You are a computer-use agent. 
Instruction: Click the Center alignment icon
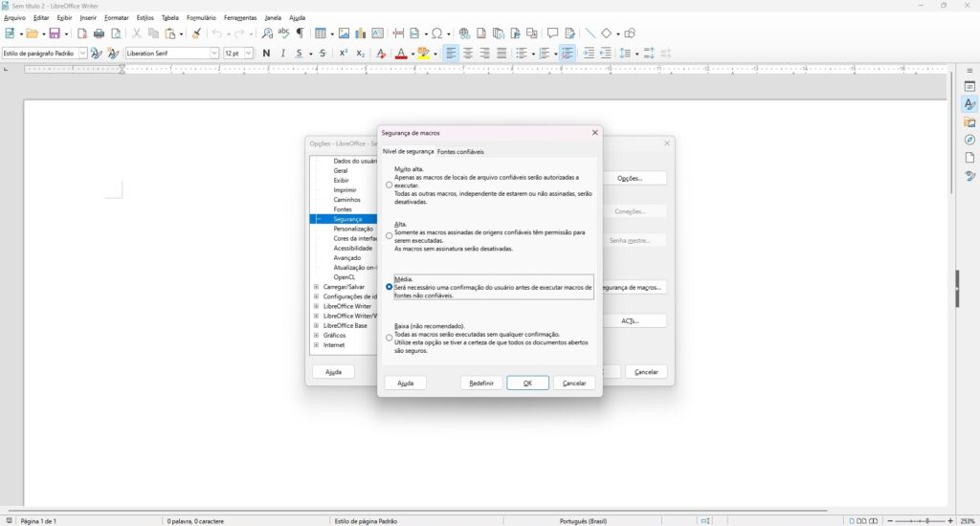(x=467, y=54)
